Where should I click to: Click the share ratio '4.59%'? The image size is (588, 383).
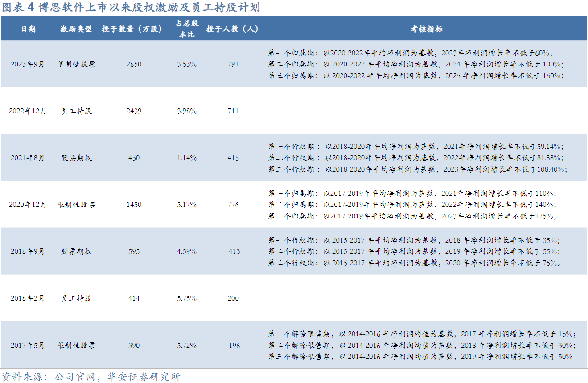point(187,251)
